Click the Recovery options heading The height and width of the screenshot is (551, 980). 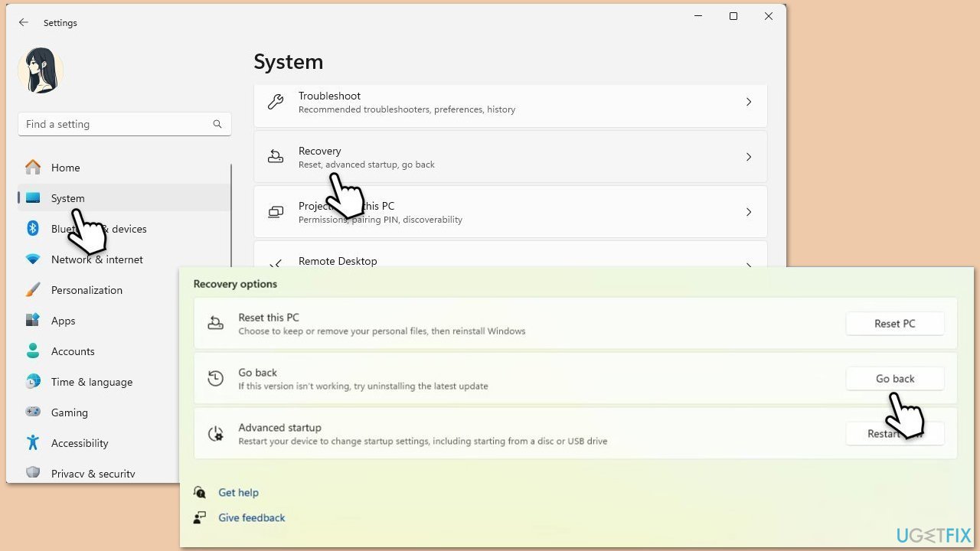235,284
